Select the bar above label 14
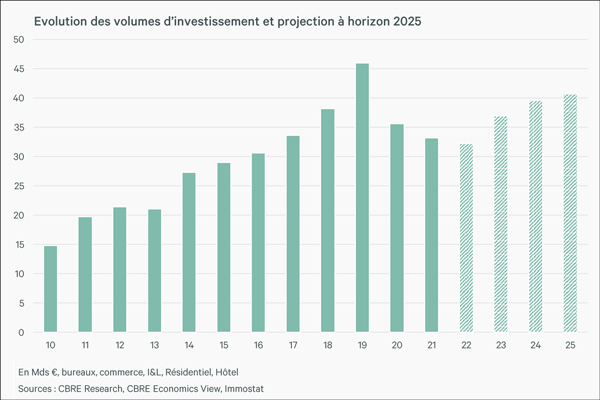 click(189, 252)
